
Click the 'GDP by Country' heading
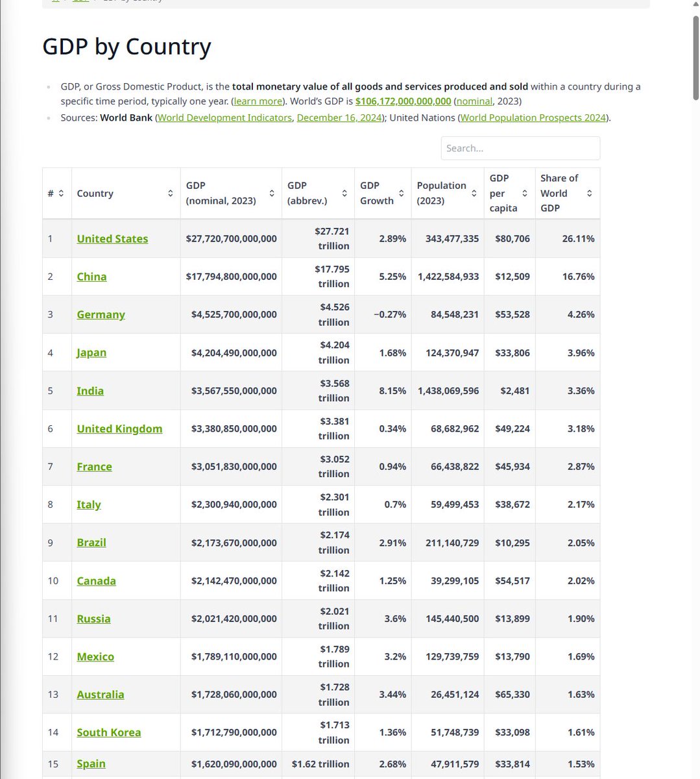(x=127, y=47)
